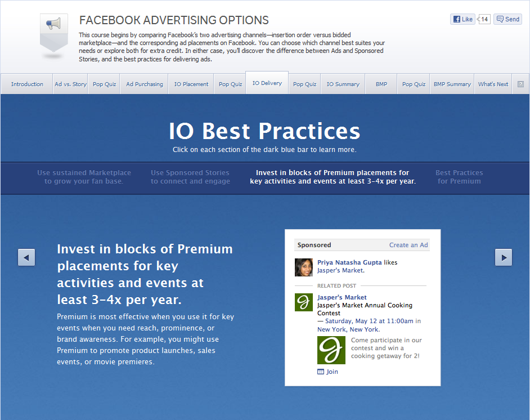Image resolution: width=530 pixels, height=420 pixels.
Task: Open the Pop Quiz tab after Ad vs. Story
Action: click(104, 84)
